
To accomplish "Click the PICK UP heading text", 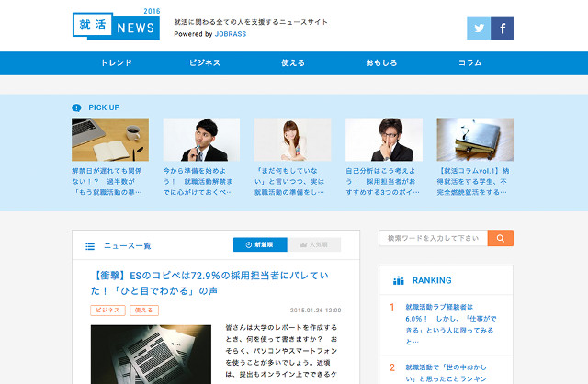I will (104, 107).
